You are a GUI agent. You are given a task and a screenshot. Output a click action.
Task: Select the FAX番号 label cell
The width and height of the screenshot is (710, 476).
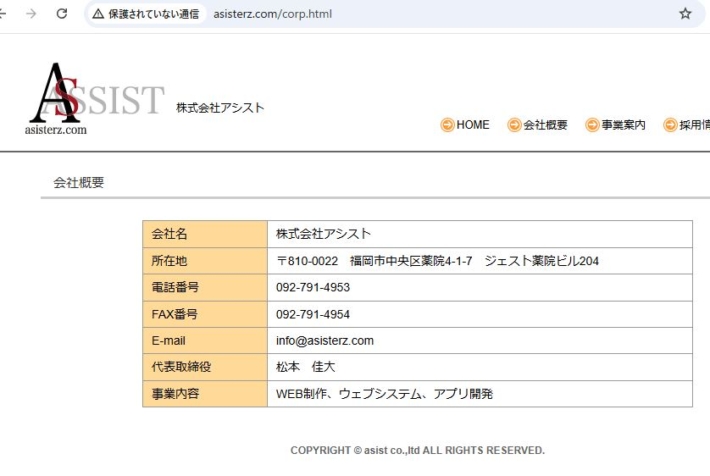(x=205, y=314)
